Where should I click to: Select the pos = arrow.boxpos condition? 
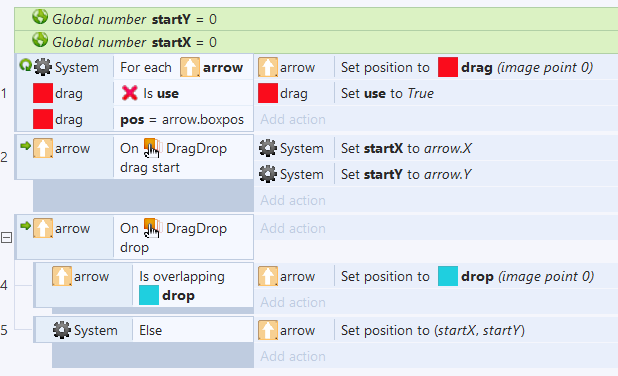[x=182, y=119]
